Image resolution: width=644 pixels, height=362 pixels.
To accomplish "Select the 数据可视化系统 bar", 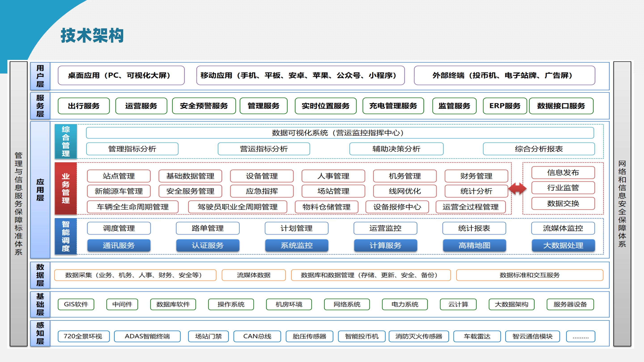I will pos(340,133).
